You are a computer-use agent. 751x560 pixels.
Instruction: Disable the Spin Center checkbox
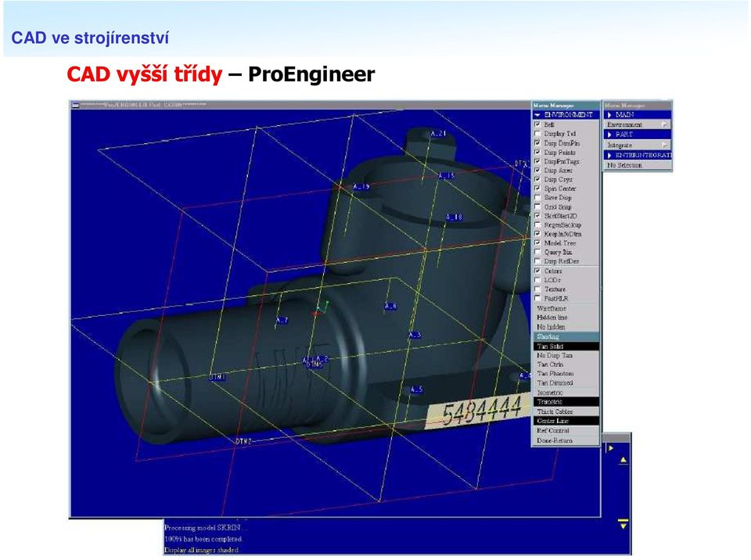coord(537,188)
